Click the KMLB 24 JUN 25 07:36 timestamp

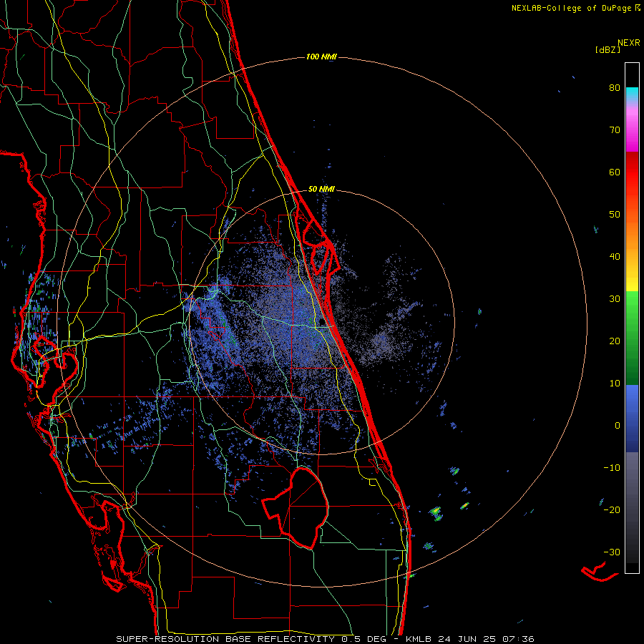(470, 639)
